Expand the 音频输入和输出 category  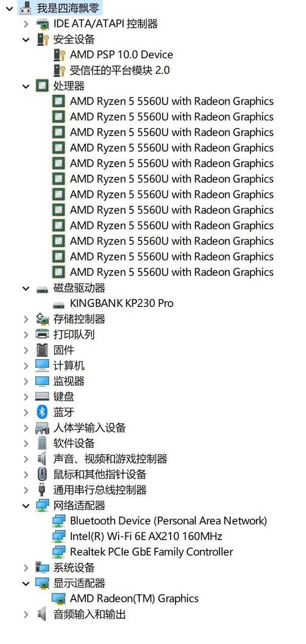tap(26, 614)
